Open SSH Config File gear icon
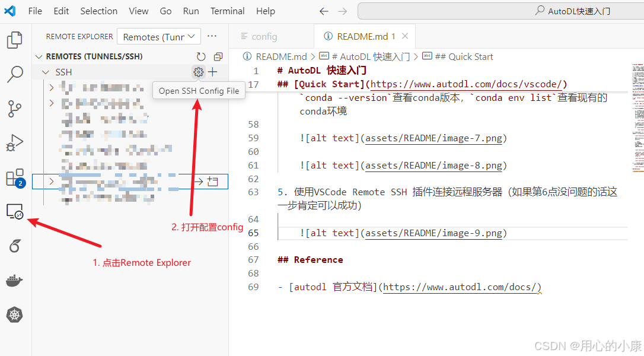This screenshot has width=644, height=356. (199, 72)
